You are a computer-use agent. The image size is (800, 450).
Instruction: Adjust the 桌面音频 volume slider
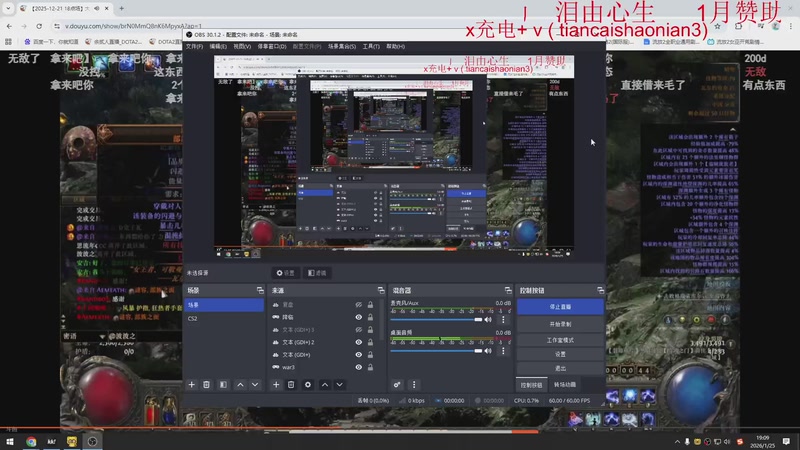pos(436,351)
